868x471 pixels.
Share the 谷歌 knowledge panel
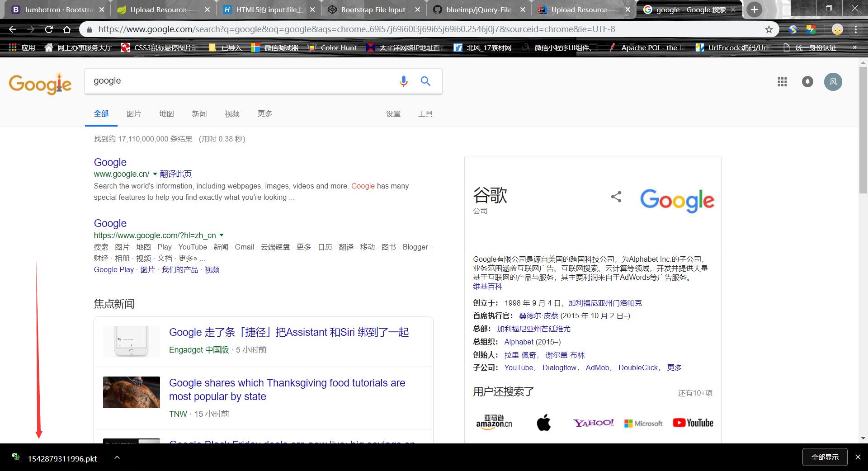616,197
